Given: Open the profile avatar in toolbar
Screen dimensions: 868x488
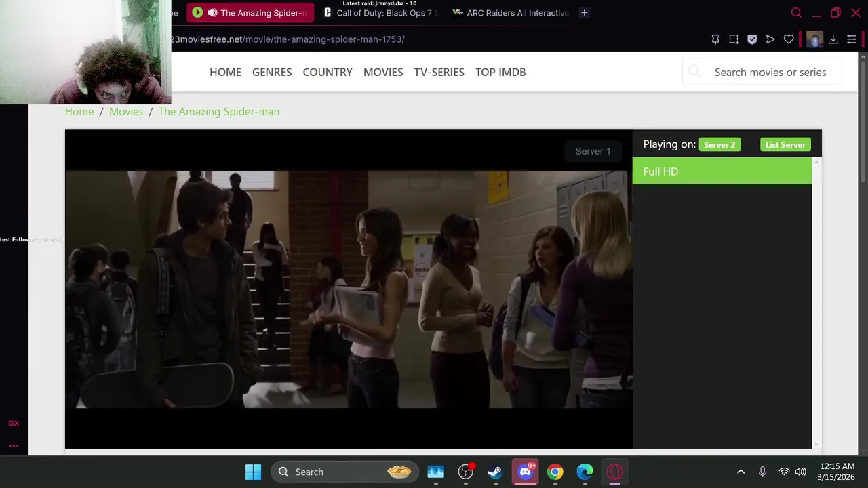Looking at the screenshot, I should (814, 39).
